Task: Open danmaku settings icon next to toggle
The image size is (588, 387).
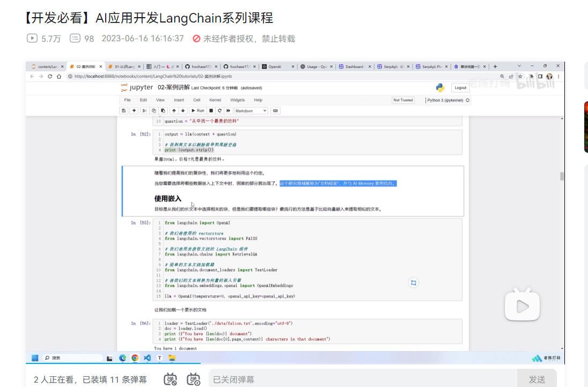Action: pos(194,379)
